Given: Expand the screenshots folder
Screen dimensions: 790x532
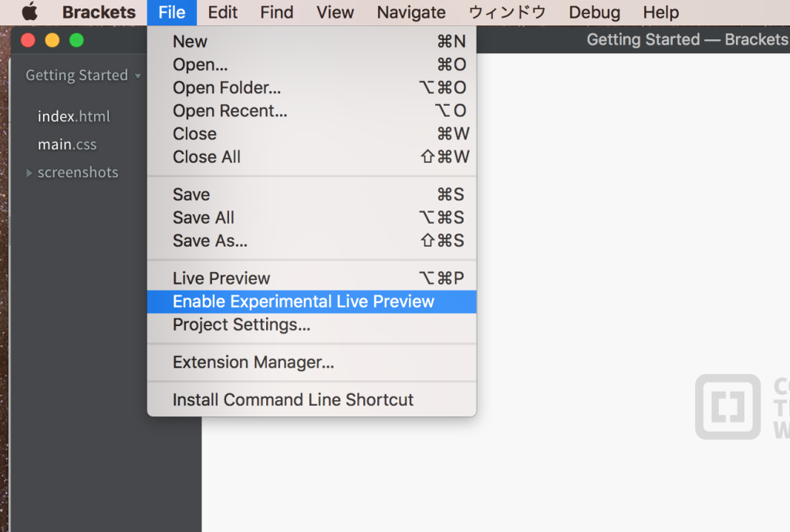Looking at the screenshot, I should click(x=29, y=173).
